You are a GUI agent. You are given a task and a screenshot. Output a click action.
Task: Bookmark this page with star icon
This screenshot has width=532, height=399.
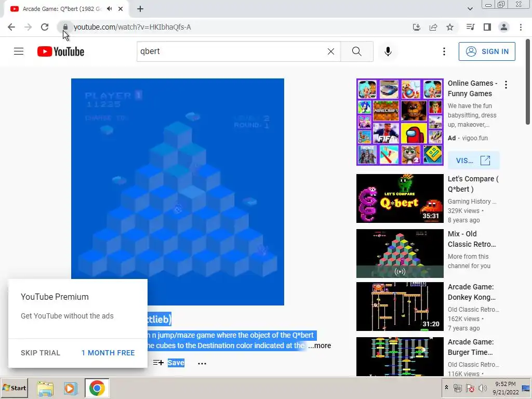click(450, 27)
